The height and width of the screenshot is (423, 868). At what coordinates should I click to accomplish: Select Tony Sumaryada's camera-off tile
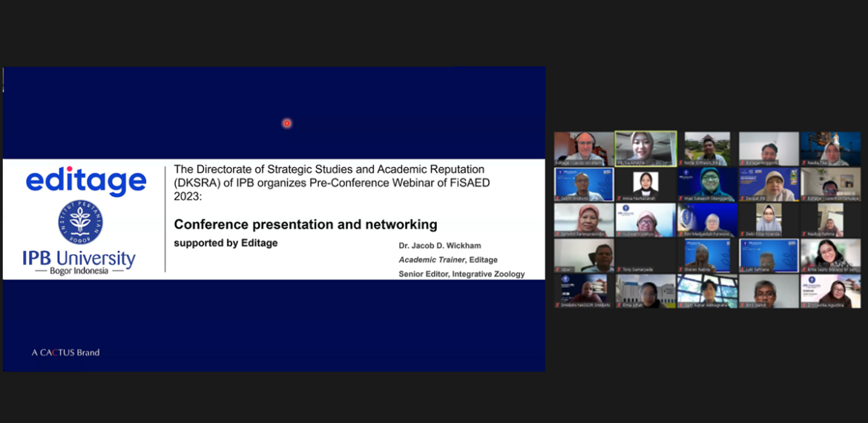[x=645, y=255]
